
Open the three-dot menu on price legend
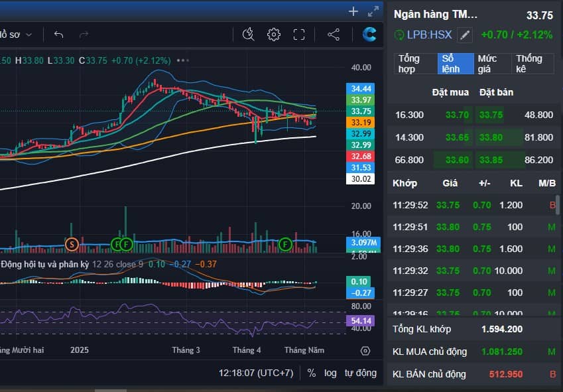click(183, 60)
